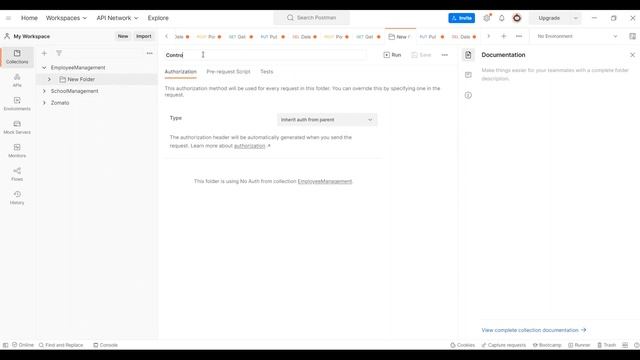
Task: Click the New button in My Workspace
Action: pos(123,36)
